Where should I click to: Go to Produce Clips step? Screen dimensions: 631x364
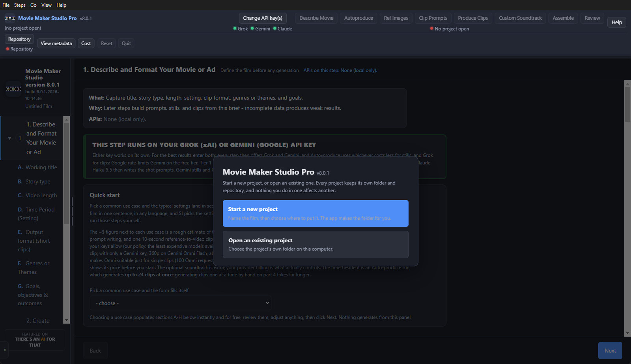tap(473, 18)
